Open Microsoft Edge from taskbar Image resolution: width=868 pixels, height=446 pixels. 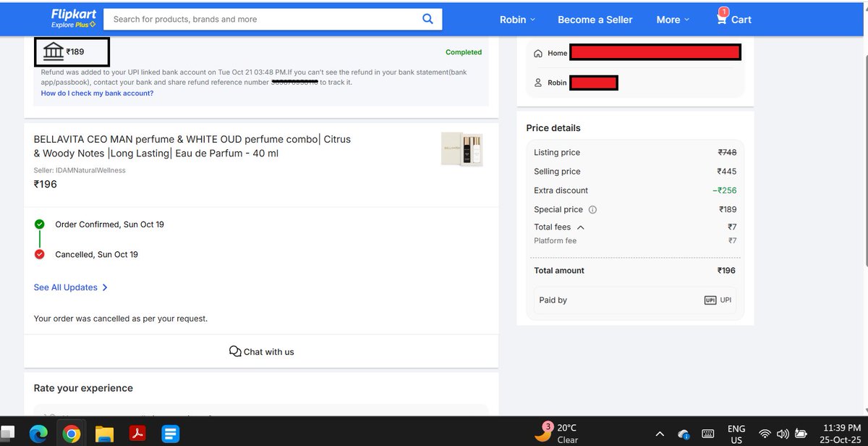tap(38, 434)
